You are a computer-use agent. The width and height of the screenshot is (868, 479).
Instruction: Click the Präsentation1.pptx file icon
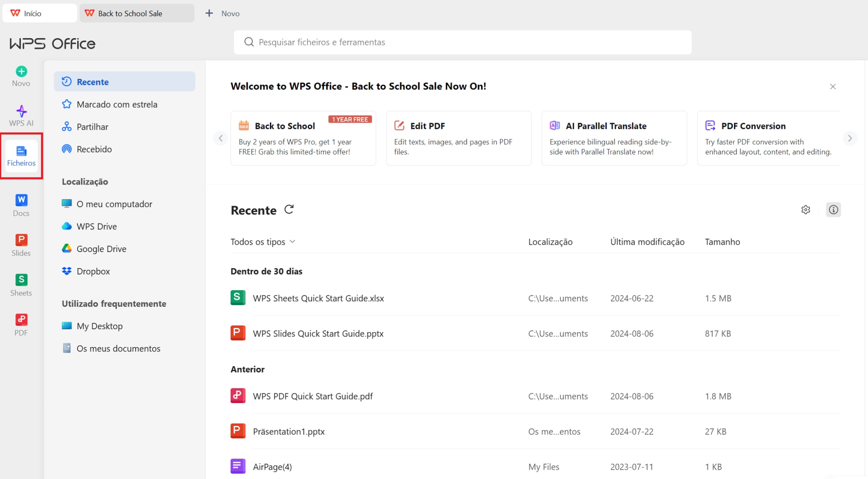(x=238, y=431)
